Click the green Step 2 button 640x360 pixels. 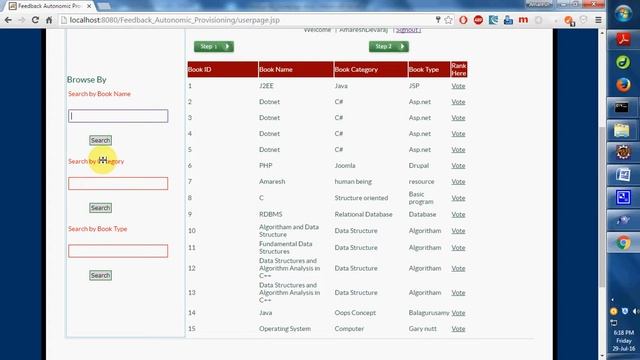click(389, 47)
